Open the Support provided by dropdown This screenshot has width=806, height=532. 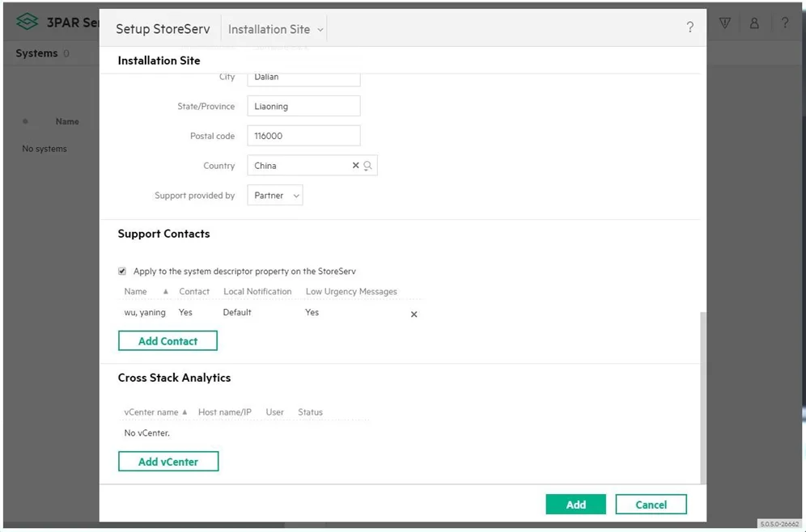point(275,195)
